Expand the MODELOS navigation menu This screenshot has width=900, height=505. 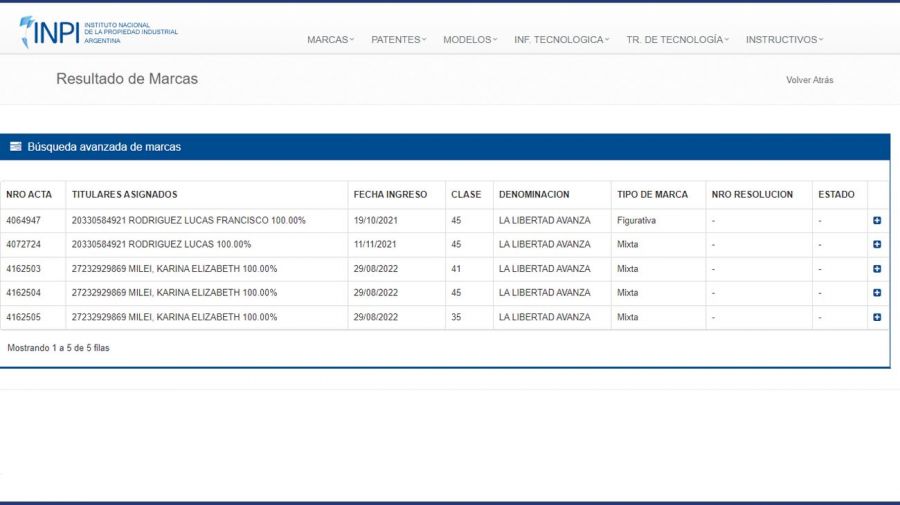click(x=470, y=40)
